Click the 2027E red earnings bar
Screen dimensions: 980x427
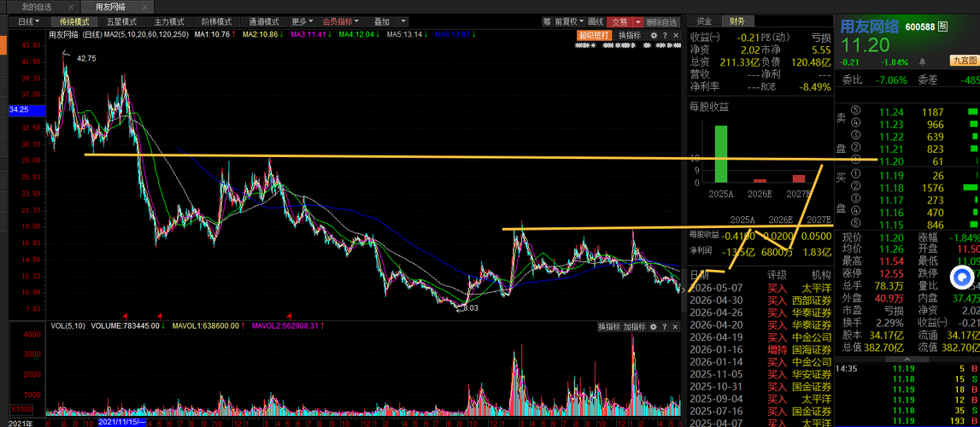pyautogui.click(x=799, y=178)
